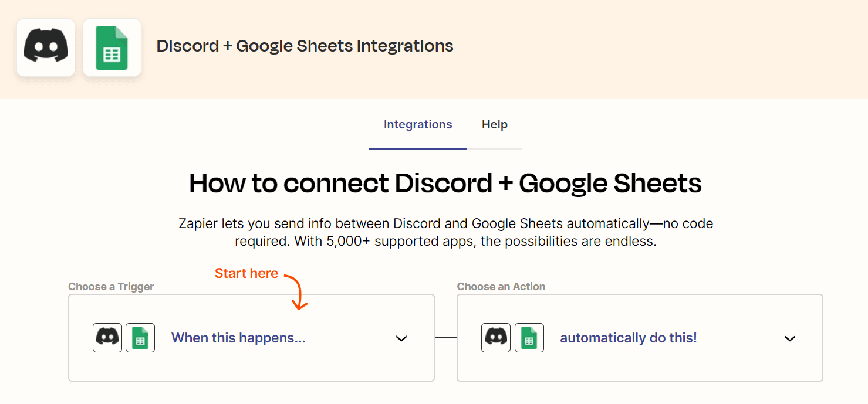Screen dimensions: 868x404
Task: Expand the action dropdown chevron
Action: pyautogui.click(x=790, y=338)
